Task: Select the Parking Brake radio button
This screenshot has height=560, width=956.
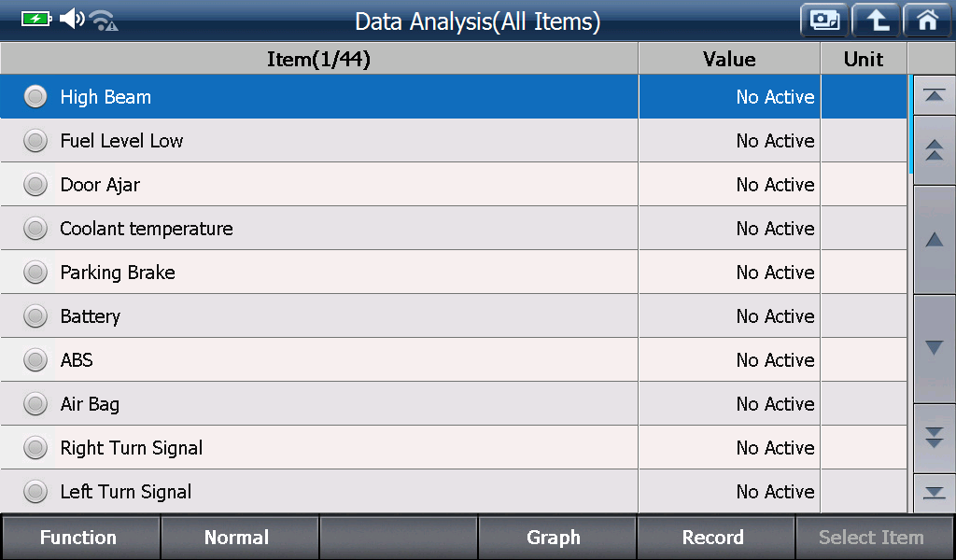Action: tap(35, 272)
